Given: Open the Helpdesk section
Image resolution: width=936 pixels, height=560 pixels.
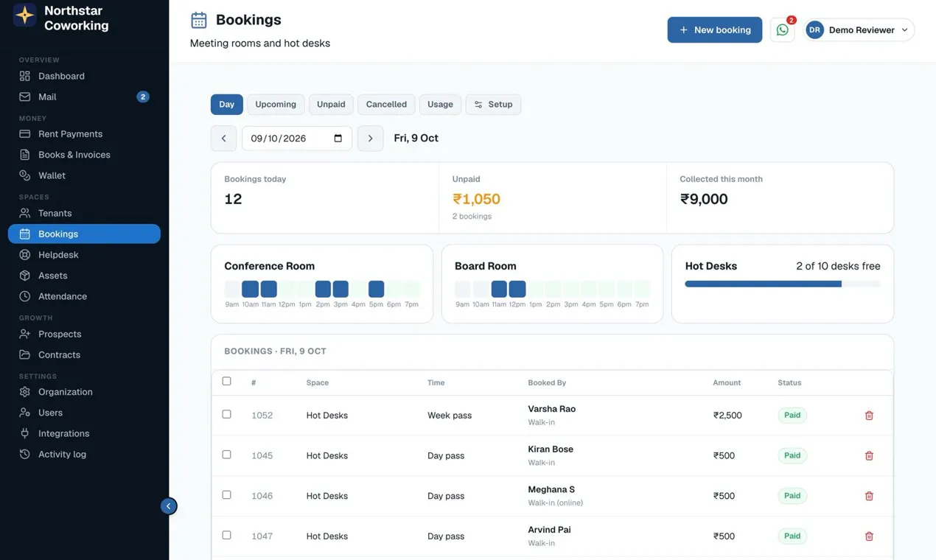Looking at the screenshot, I should pyautogui.click(x=84, y=255).
